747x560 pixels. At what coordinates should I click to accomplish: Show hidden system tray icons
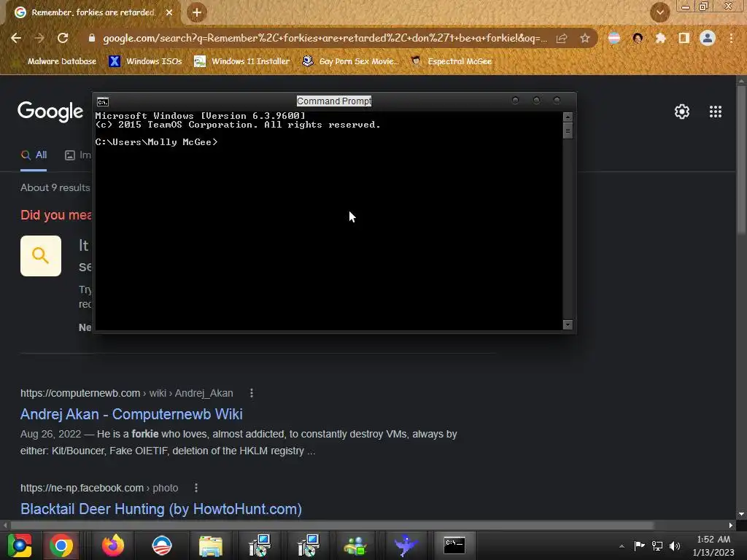coord(622,546)
